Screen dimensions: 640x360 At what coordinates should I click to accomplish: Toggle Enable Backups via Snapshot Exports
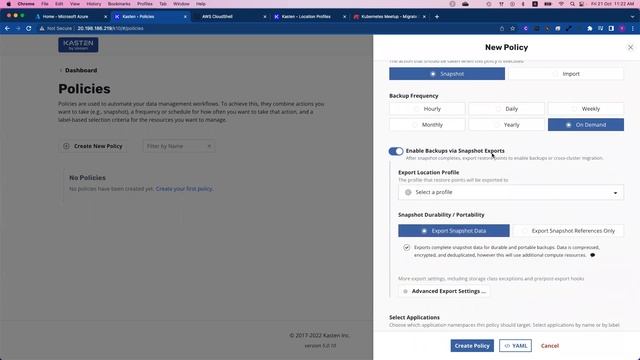click(396, 151)
